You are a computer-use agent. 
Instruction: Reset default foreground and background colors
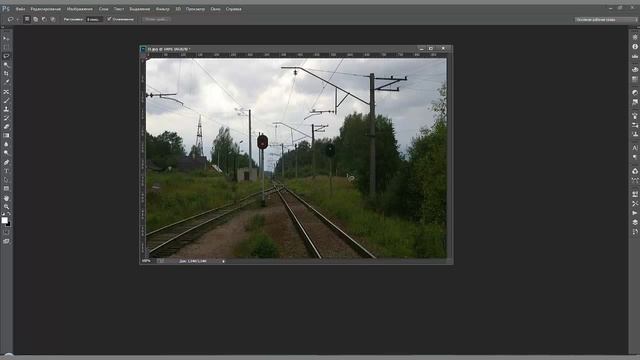pyautogui.click(x=3, y=214)
